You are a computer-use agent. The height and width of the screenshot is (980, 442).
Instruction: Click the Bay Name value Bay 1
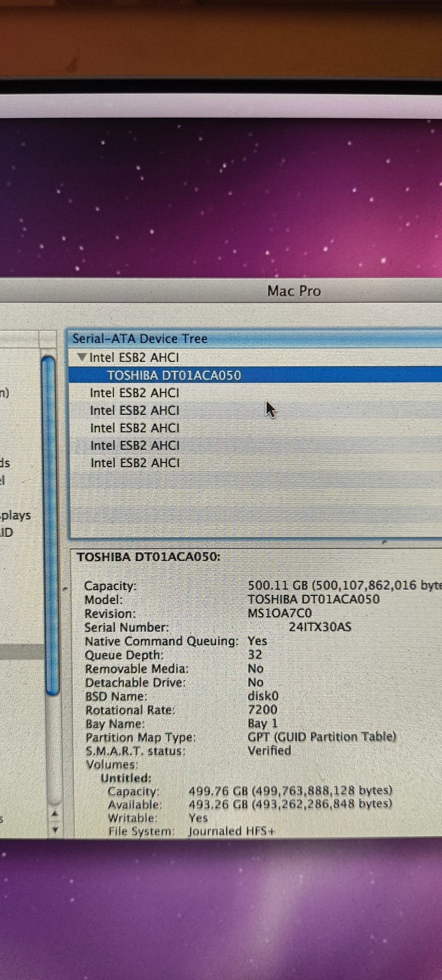coord(262,723)
